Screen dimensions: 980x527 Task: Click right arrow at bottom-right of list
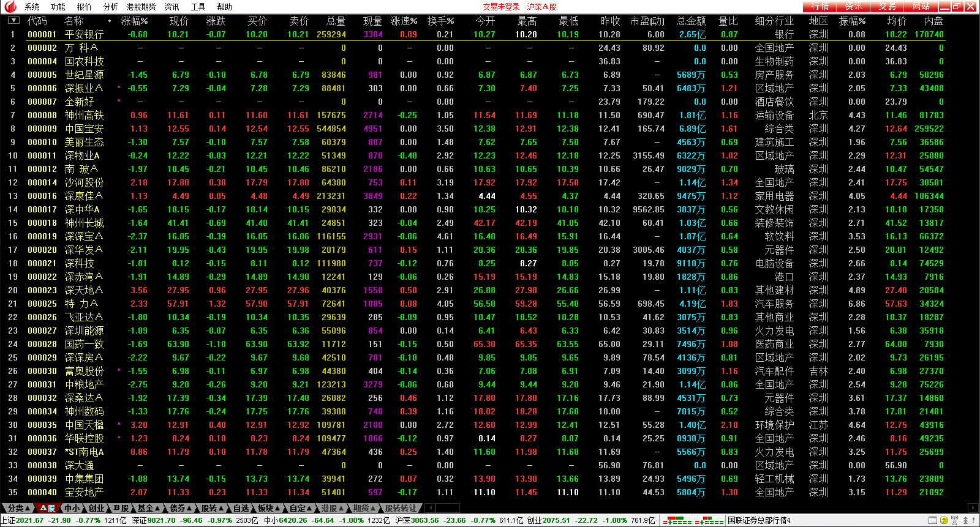pos(973,508)
